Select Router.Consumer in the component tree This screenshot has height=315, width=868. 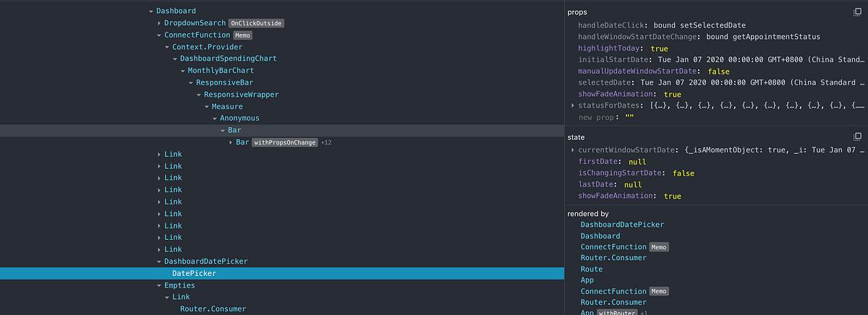(213, 309)
